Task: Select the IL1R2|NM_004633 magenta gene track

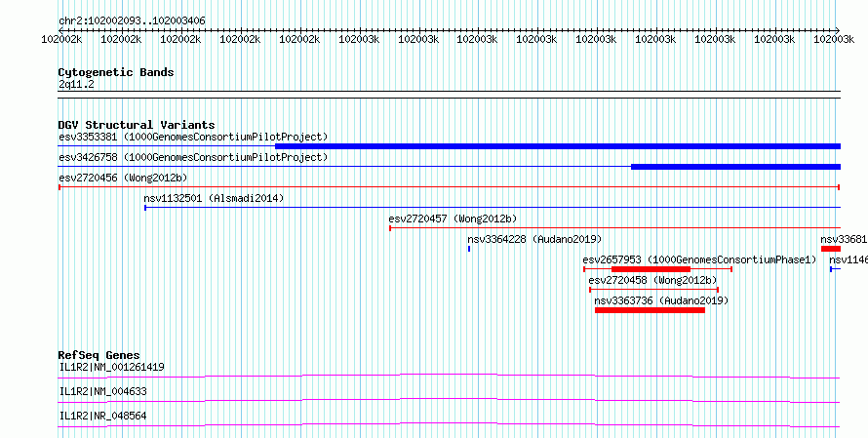Action: [449, 401]
